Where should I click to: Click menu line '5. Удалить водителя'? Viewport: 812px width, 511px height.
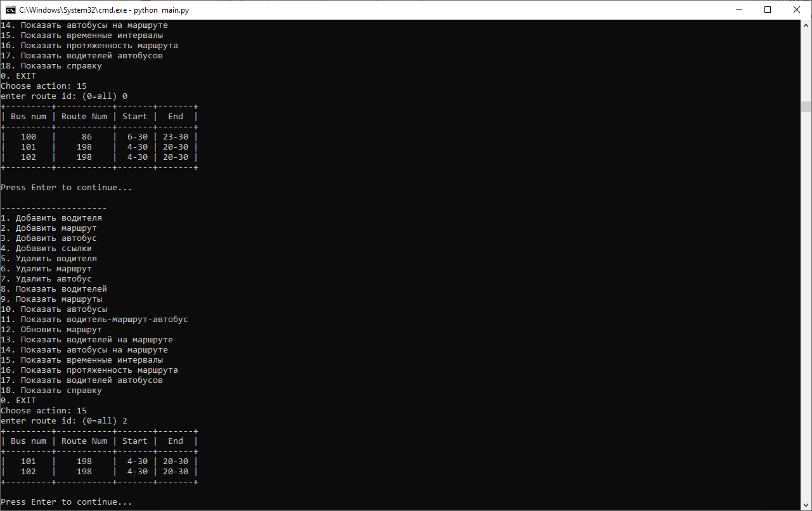click(49, 259)
